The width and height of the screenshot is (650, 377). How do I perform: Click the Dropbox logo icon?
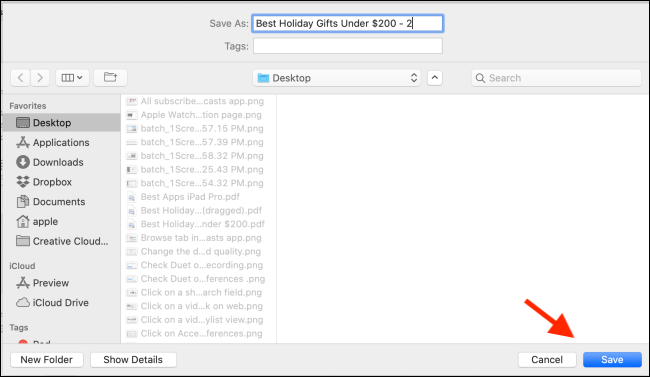[23, 182]
